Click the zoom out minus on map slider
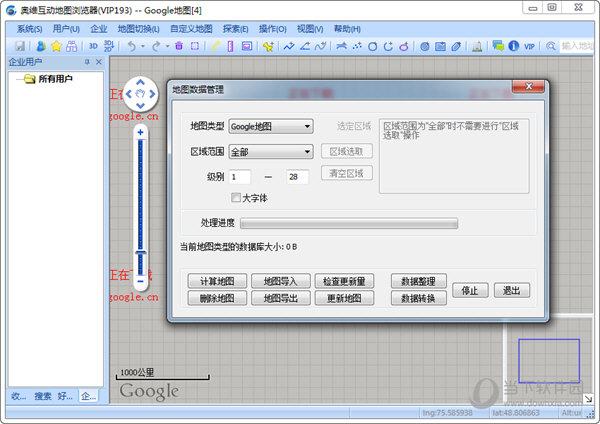The width and height of the screenshot is (600, 424). tap(140, 281)
